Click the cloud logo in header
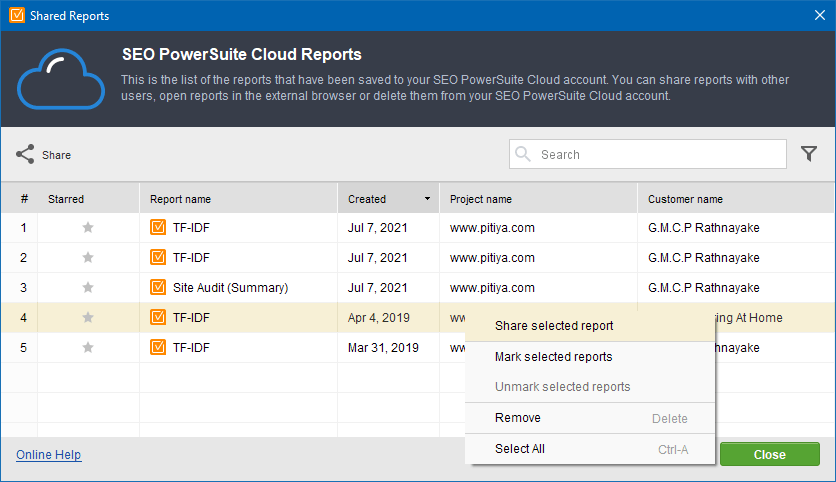The height and width of the screenshot is (482, 836). [x=61, y=79]
